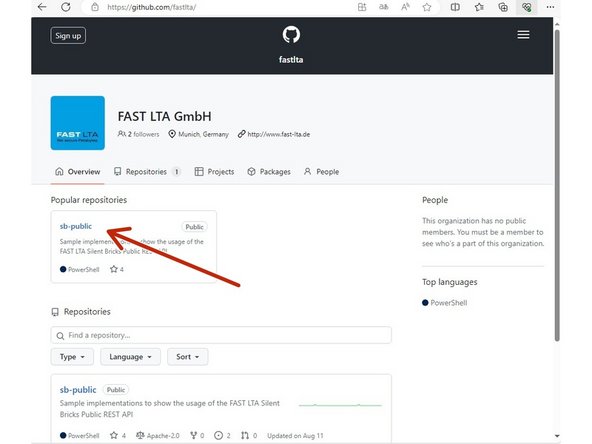
Task: Switch to the Repositories tab
Action: 147,172
